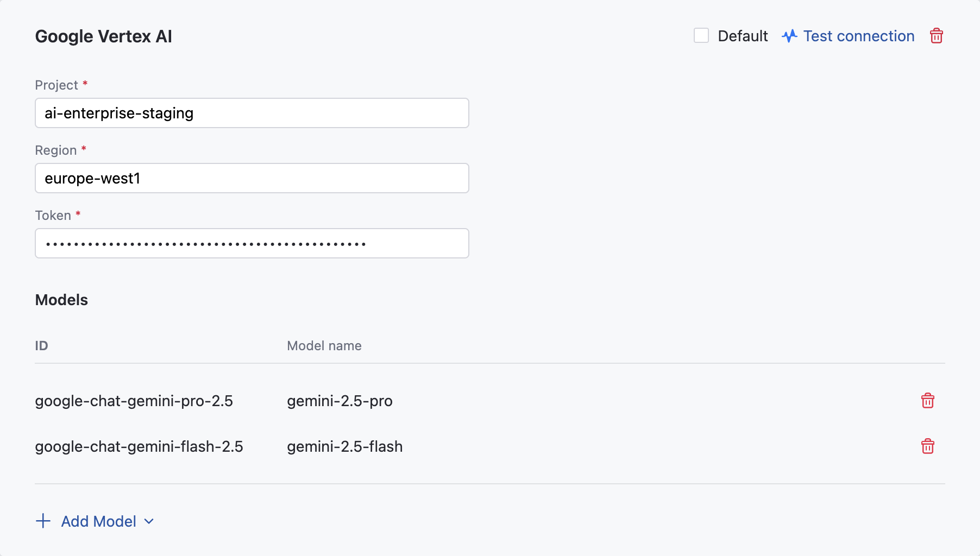The width and height of the screenshot is (980, 556).
Task: Click the masked Token field
Action: coord(252,243)
